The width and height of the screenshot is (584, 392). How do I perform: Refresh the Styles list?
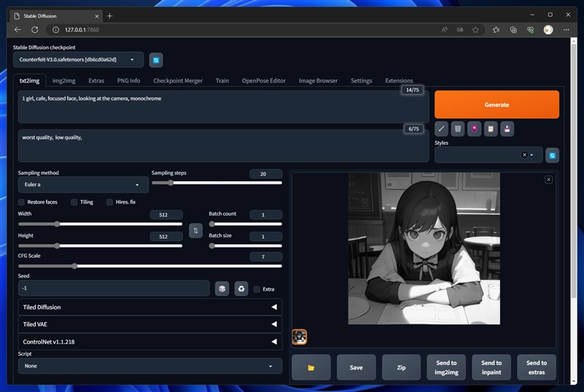(x=553, y=155)
